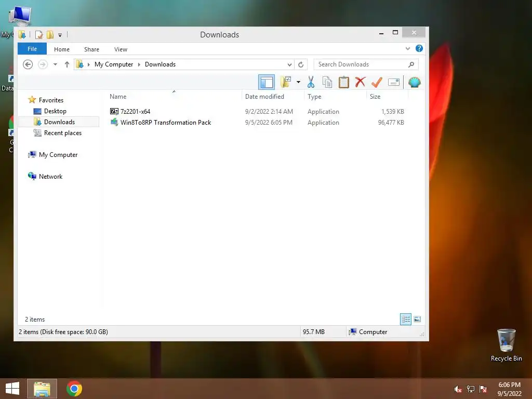This screenshot has width=532, height=399.
Task: Select Win8To8RP Transformation Pack file
Action: tap(166, 123)
